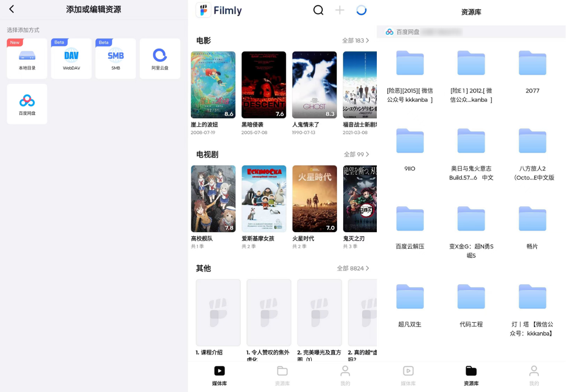The width and height of the screenshot is (569, 392).
Task: Open the 火星时代 series poster
Action: coord(314,199)
